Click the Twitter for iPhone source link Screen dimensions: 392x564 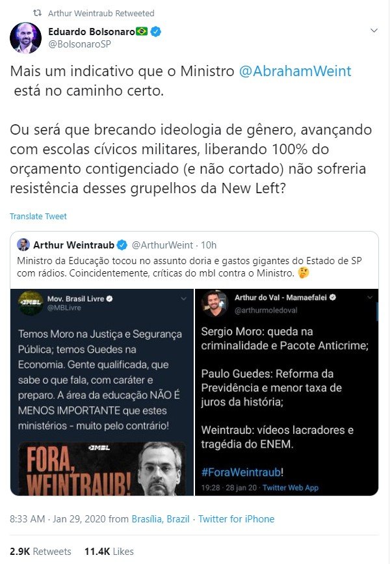236,518
